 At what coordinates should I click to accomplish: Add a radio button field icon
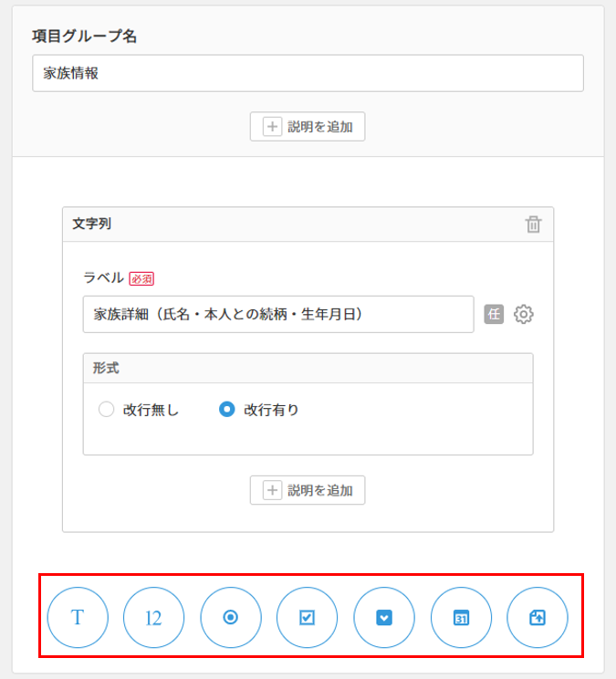pos(231,618)
